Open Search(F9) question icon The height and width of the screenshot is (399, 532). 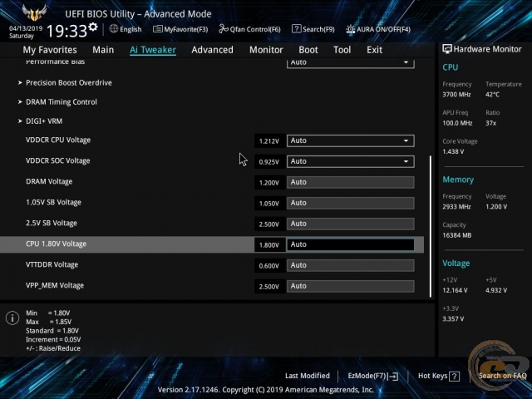296,29
